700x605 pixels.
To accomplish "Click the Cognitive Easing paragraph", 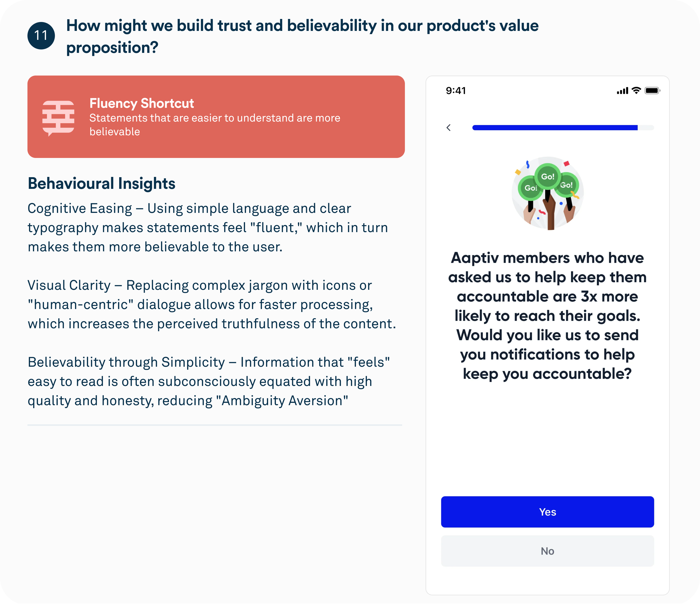I will coord(207,228).
